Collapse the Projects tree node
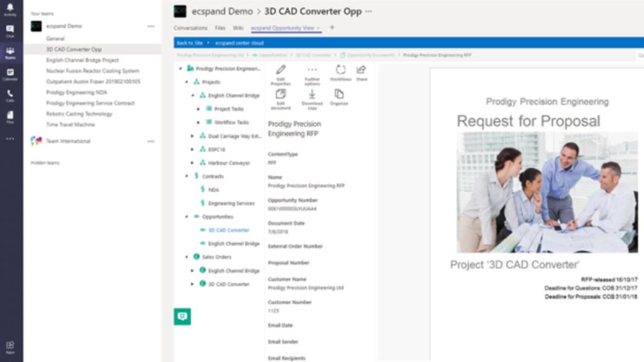644x362 pixels. 186,82
